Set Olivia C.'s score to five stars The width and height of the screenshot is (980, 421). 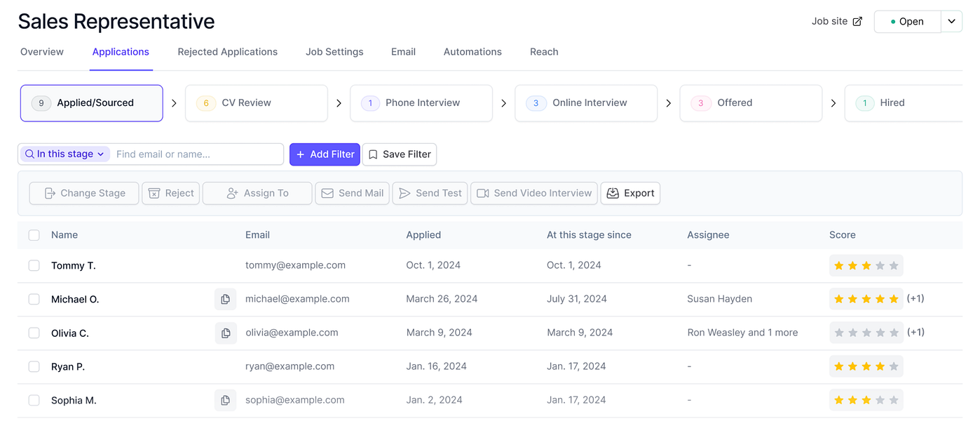(x=894, y=333)
